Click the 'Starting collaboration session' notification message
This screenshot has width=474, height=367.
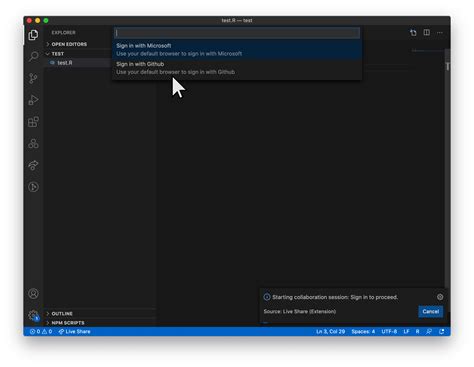335,297
